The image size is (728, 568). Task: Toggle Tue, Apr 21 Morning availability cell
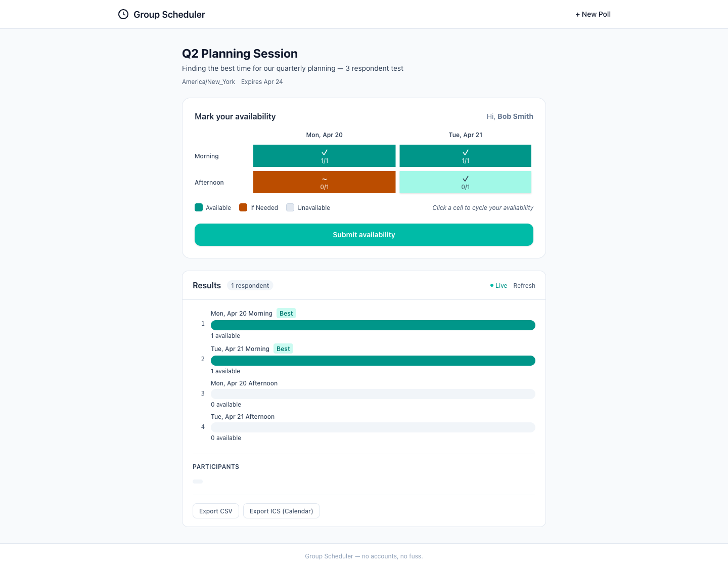(x=465, y=156)
